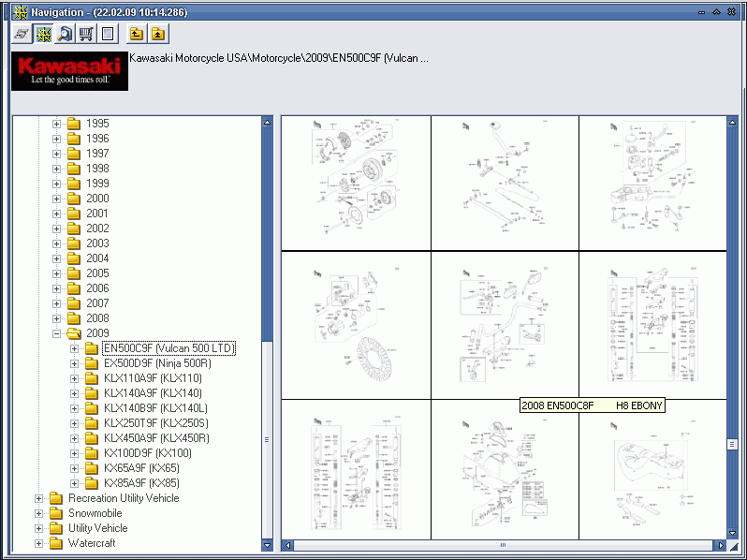Expand the 1998 year folder
The width and height of the screenshot is (747, 560).
[x=56, y=169]
